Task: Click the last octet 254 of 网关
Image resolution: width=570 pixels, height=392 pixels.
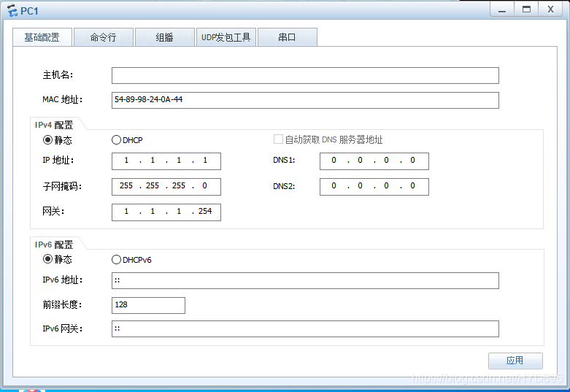Action: [205, 211]
